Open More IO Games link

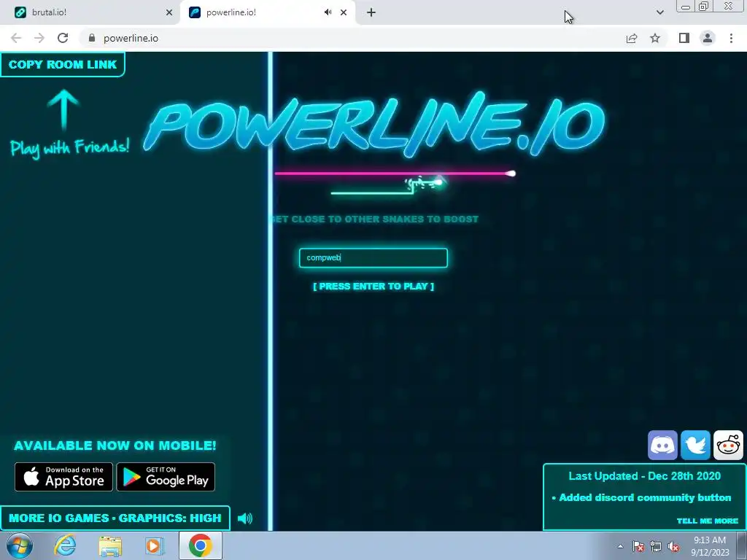tap(58, 518)
